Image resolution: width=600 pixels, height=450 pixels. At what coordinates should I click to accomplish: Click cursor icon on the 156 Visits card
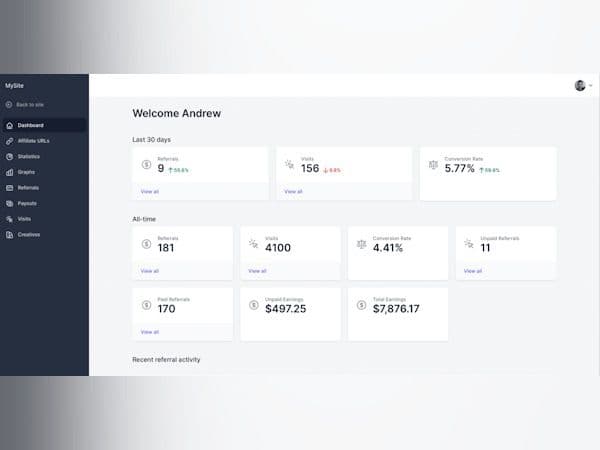point(289,165)
